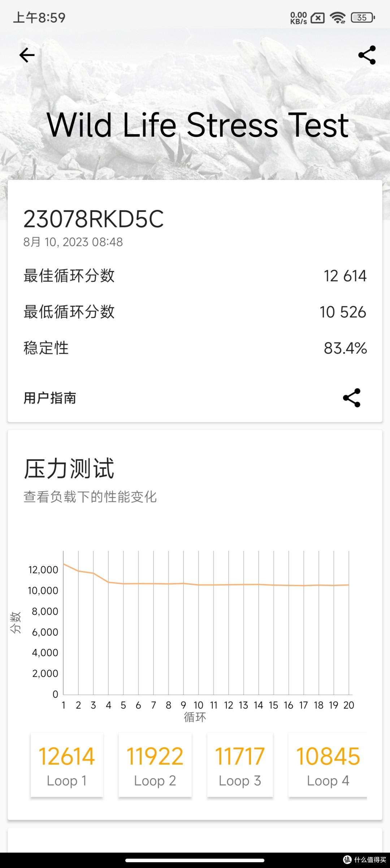Tap the battery indicator showing 35
390x868 pixels.
pyautogui.click(x=363, y=17)
